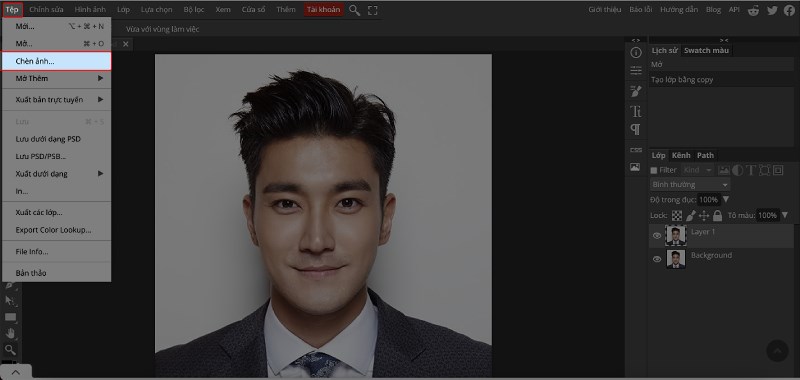
Task: Select the Path Selection arrow tool
Action: [x=10, y=301]
